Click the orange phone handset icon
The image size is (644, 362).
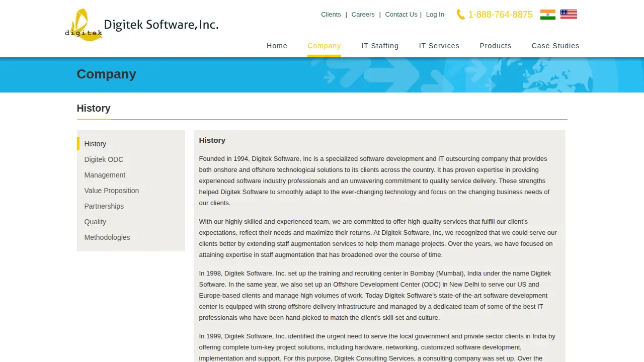click(460, 15)
